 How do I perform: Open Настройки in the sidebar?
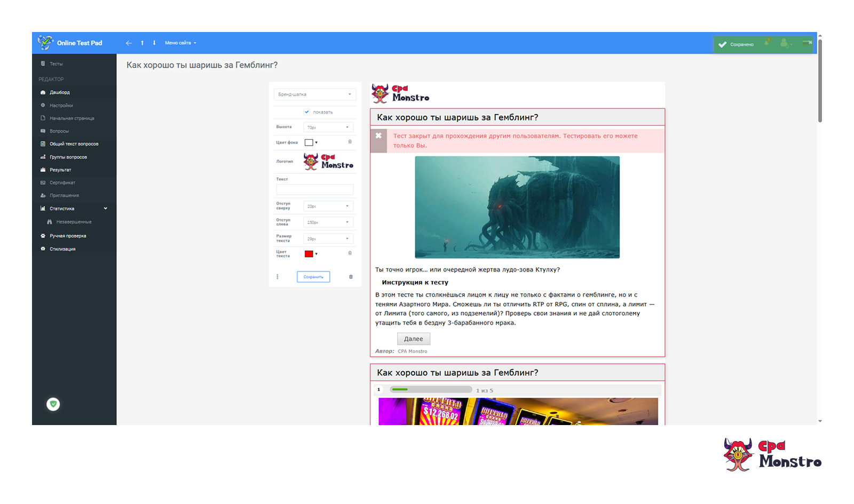(x=74, y=106)
